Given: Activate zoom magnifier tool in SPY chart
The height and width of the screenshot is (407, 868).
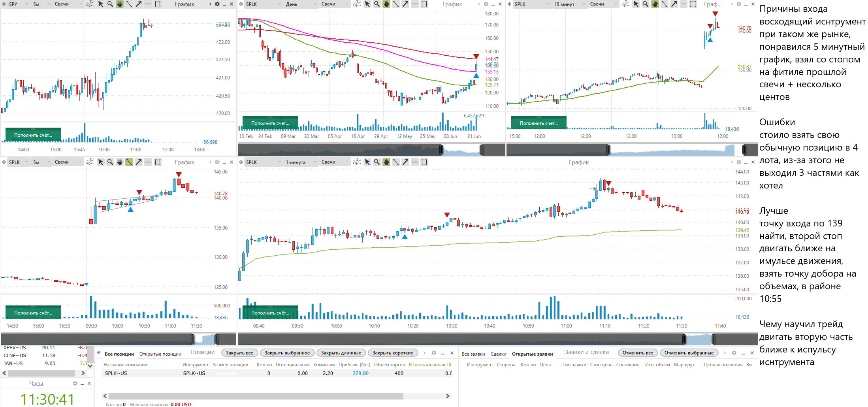Looking at the screenshot, I should tap(110, 4).
